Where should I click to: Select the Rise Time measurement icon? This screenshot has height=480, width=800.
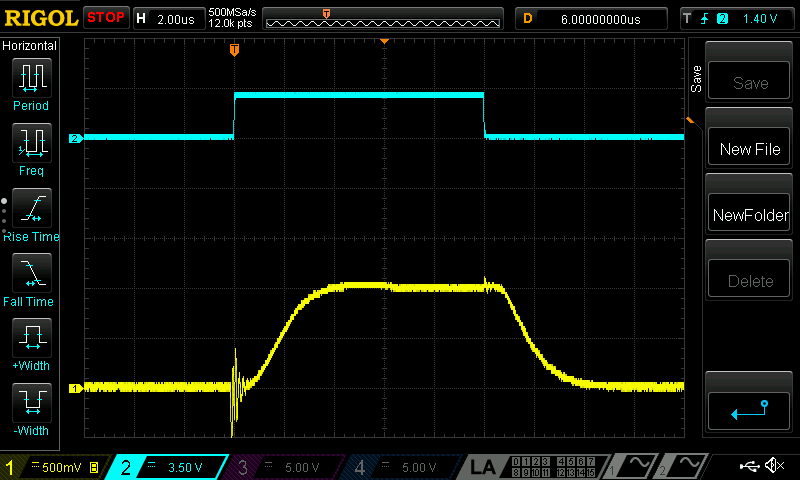click(32, 208)
